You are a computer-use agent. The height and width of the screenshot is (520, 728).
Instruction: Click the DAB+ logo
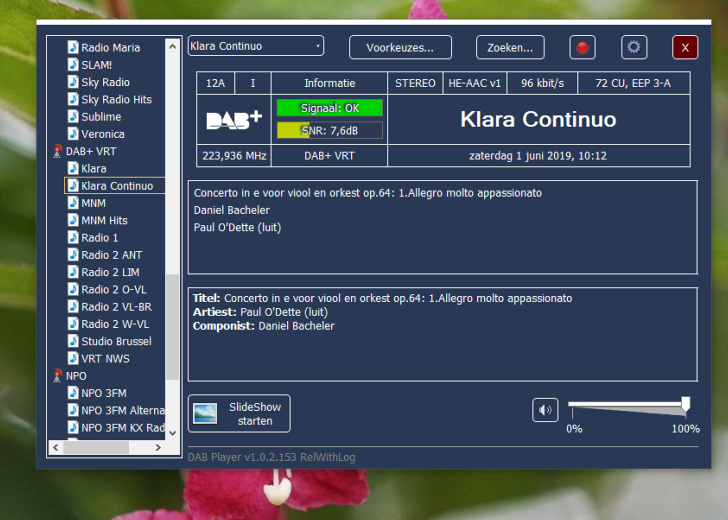click(234, 120)
